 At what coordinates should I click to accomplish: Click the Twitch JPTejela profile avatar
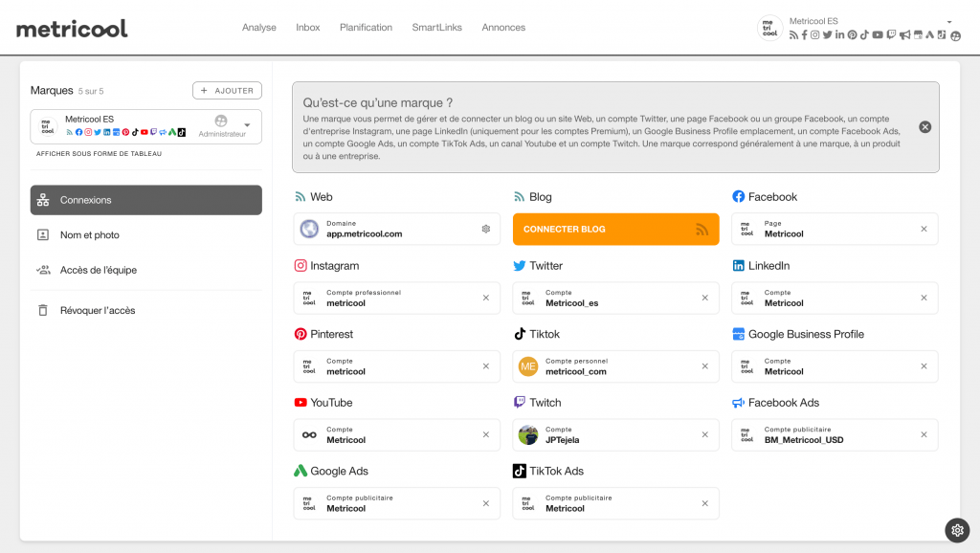[528, 435]
